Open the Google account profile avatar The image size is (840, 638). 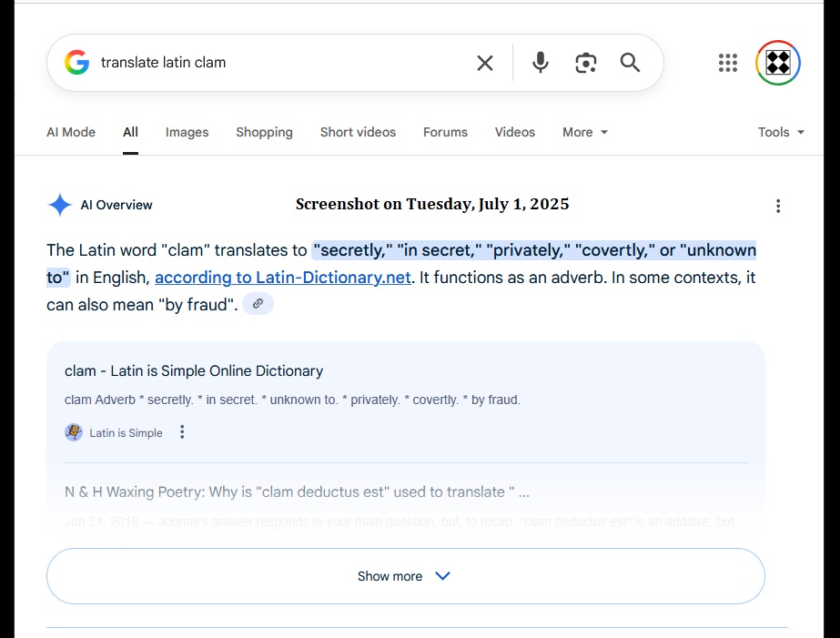click(777, 63)
